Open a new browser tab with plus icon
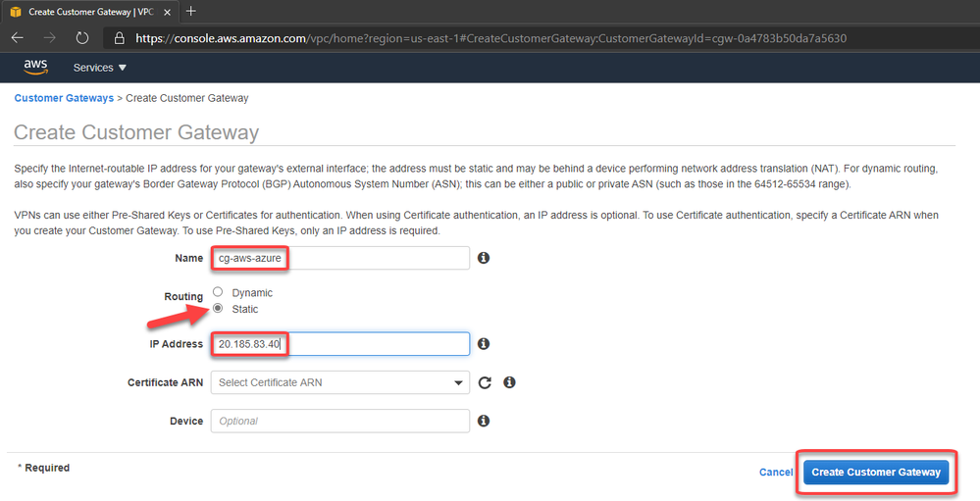The height and width of the screenshot is (501, 980). pos(191,11)
